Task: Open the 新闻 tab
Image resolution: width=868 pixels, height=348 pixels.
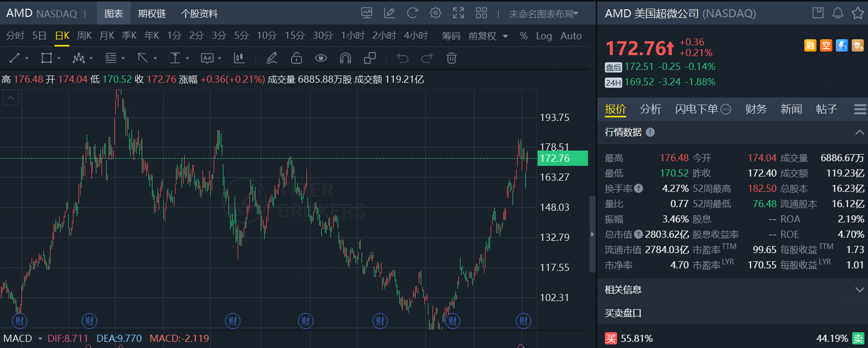Action: tap(791, 109)
